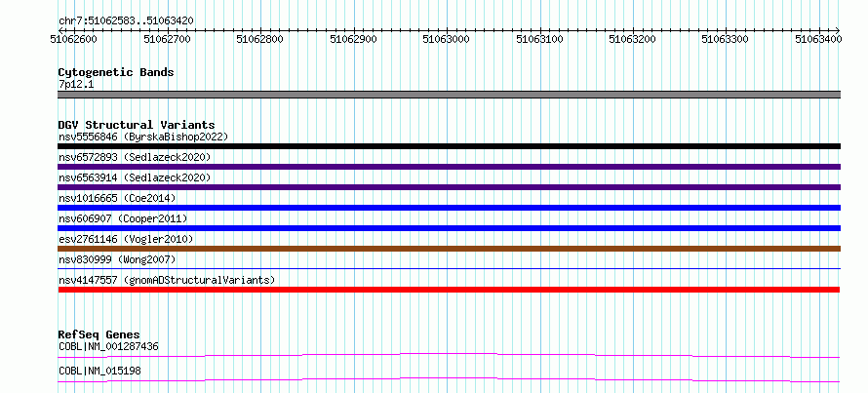Open the nsv6572893 (Sedlazeck2020) label

(135, 157)
